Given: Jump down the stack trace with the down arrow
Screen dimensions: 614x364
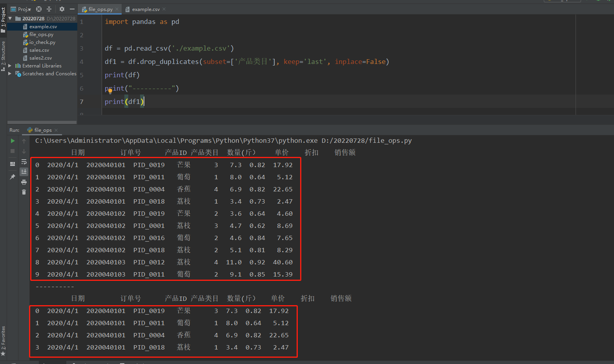Looking at the screenshot, I should click(x=24, y=151).
